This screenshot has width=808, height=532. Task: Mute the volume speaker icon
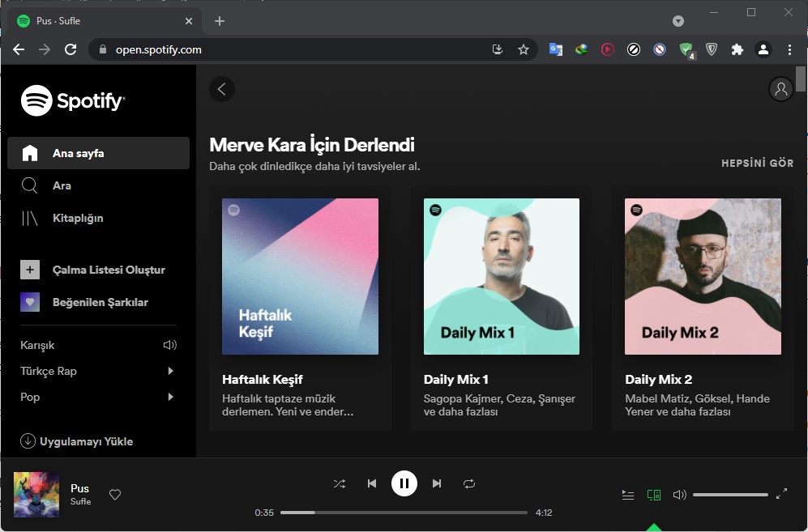point(679,495)
